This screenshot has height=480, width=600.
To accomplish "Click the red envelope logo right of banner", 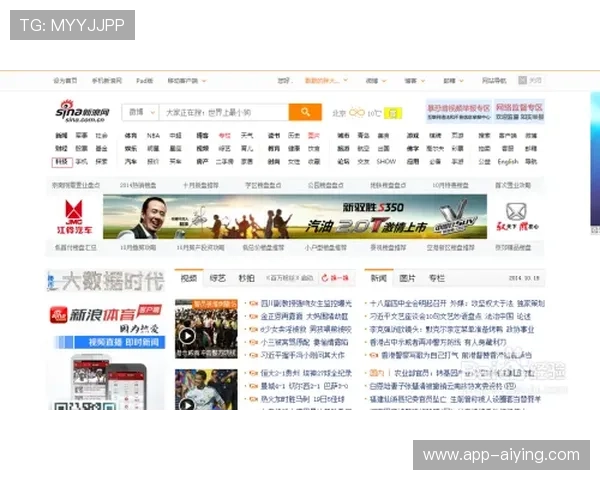I will [517, 217].
